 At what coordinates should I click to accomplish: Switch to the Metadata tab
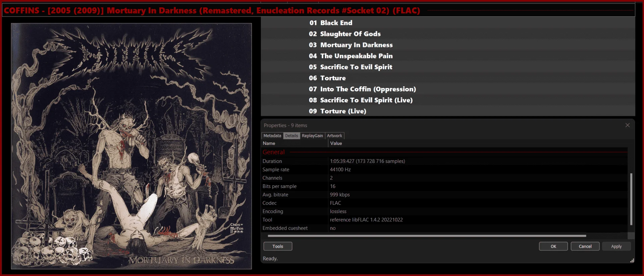click(272, 136)
